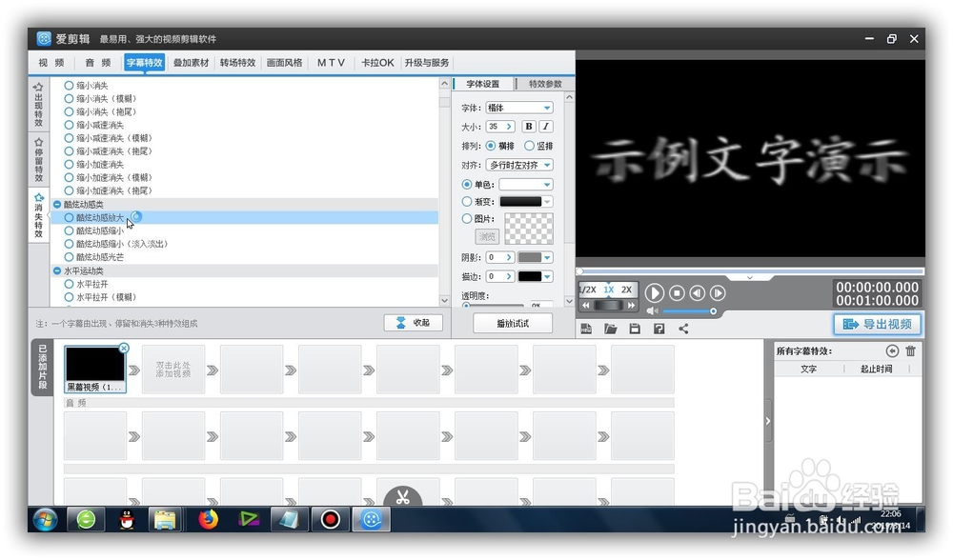This screenshot has width=953, height=560.
Task: Click the 渐变 gradient color swatch
Action: [x=520, y=202]
